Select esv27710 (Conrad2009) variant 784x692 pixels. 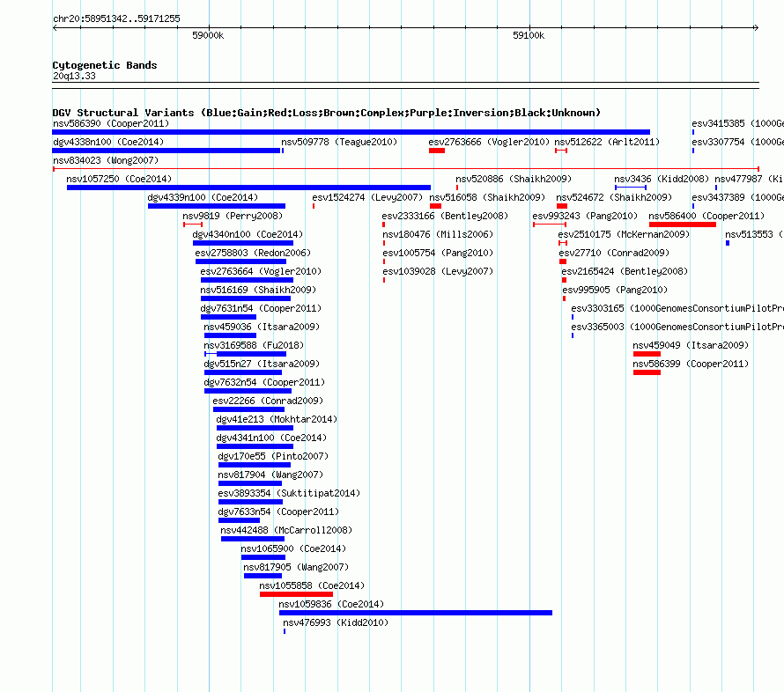614,253
